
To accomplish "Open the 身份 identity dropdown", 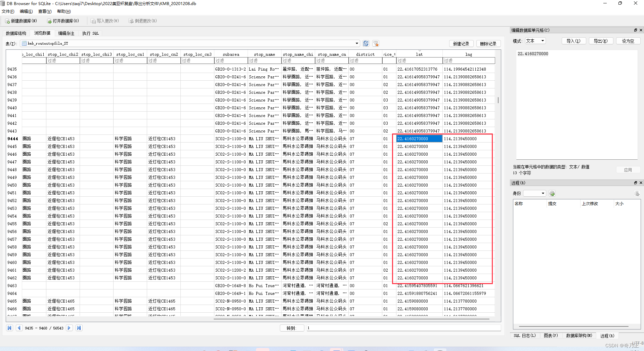I will click(x=534, y=193).
